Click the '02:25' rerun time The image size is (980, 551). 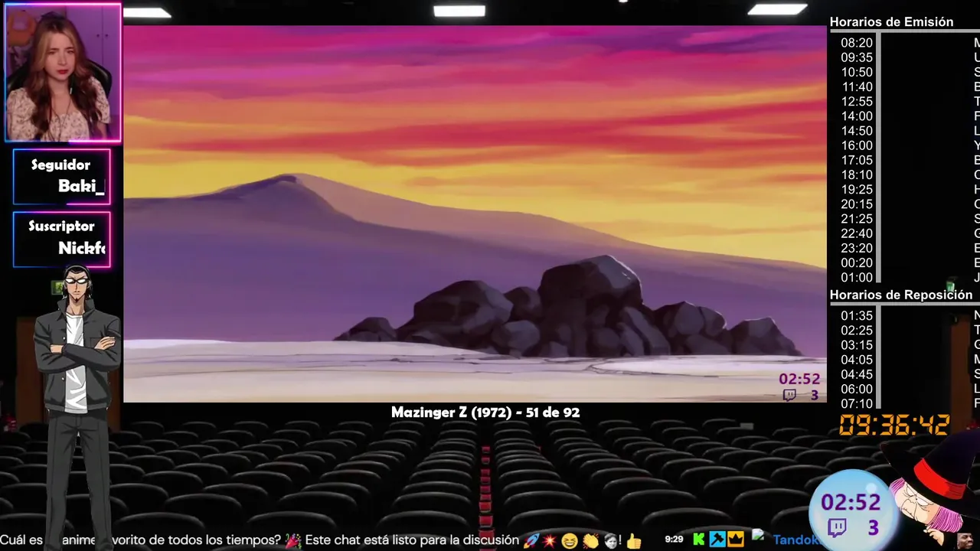(857, 330)
